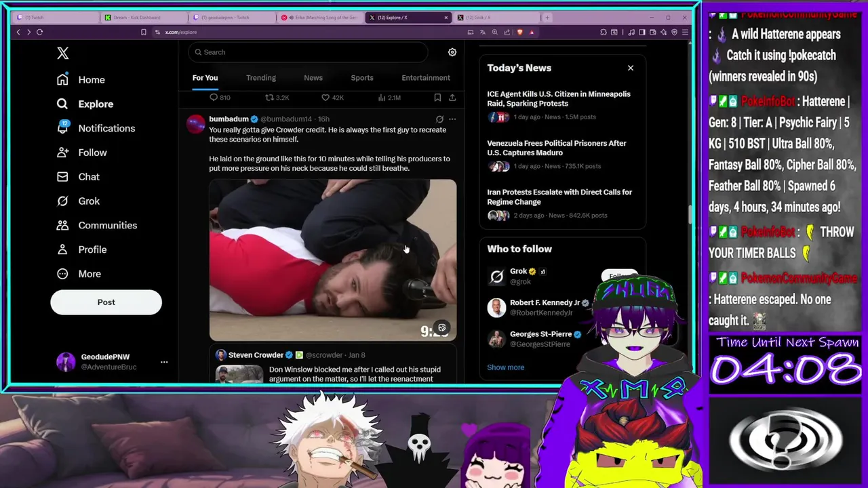Viewport: 868px width, 488px height.
Task: Open Iran Protests Escalate news story
Action: click(562, 203)
